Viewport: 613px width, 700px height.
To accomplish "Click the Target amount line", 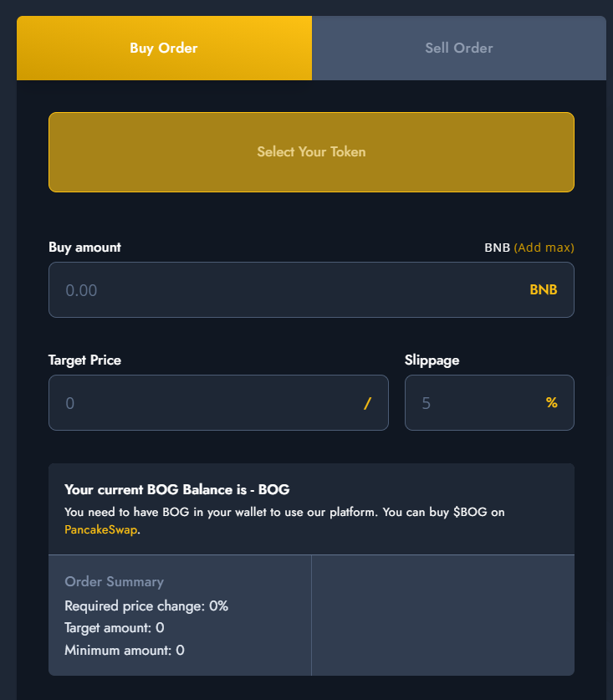I will [x=115, y=628].
